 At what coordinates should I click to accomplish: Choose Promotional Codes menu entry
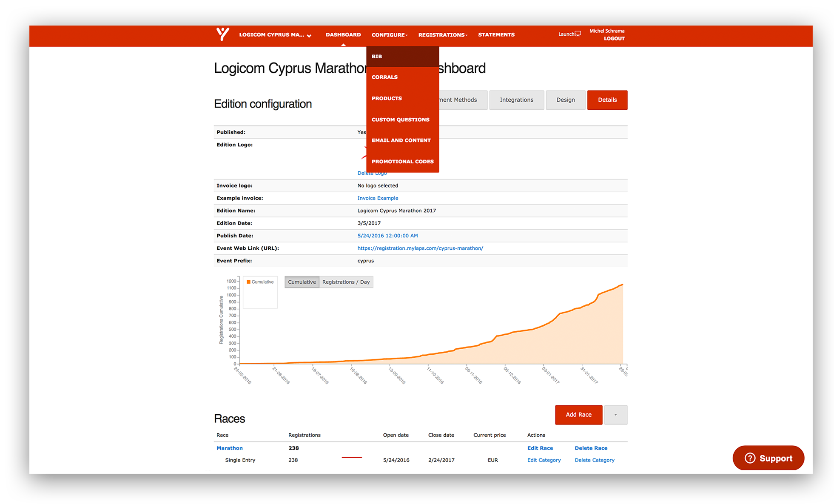click(402, 162)
